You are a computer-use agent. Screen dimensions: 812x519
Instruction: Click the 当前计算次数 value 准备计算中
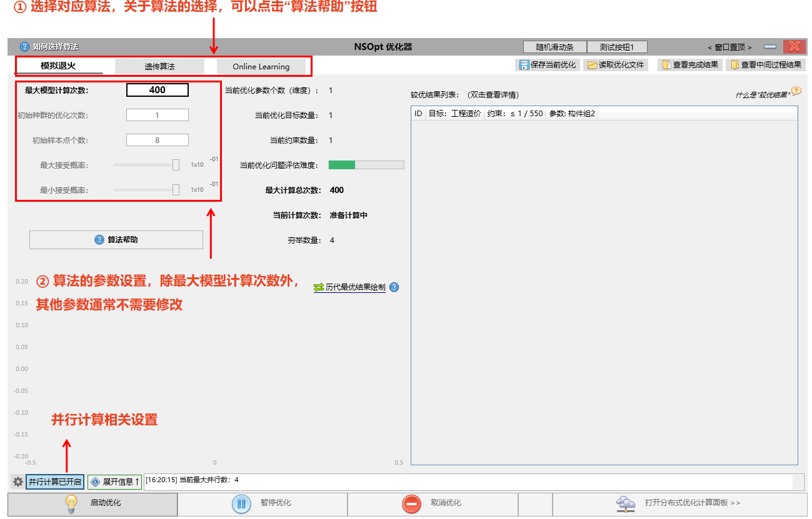click(x=348, y=215)
